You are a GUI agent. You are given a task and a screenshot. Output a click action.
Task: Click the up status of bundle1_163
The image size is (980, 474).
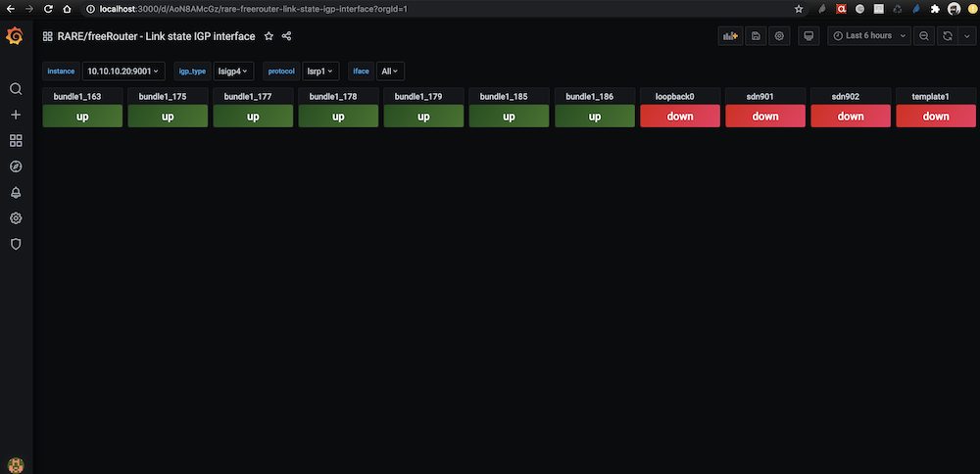click(x=82, y=117)
